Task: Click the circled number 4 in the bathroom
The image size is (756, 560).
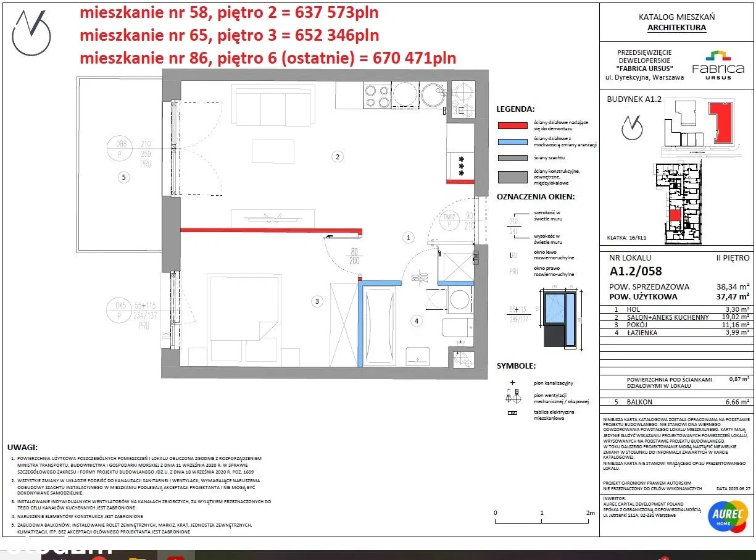Action: pos(417,320)
